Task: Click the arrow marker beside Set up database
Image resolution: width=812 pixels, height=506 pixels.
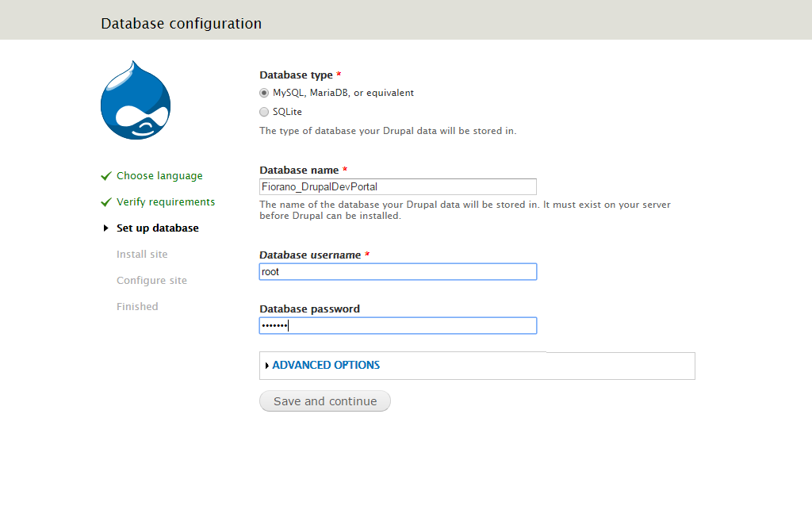Action: [105, 228]
